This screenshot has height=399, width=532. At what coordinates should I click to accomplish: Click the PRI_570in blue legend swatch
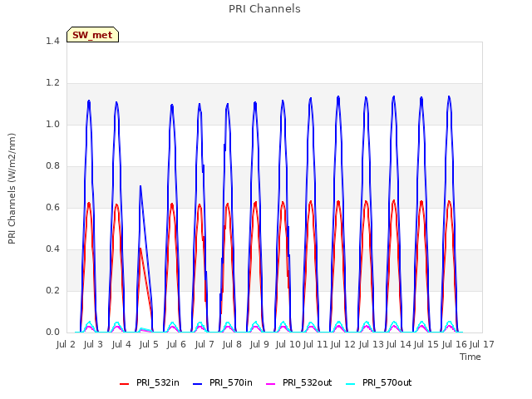point(198,384)
